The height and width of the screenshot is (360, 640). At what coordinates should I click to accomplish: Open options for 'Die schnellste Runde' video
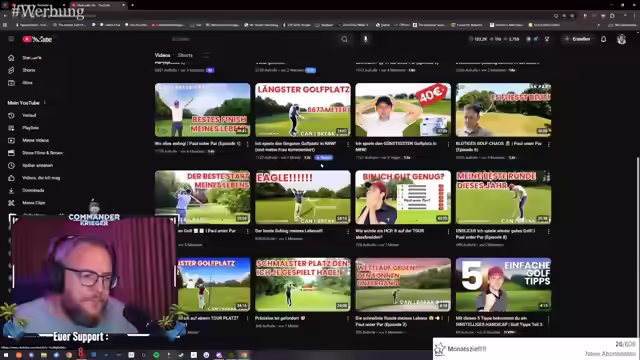pyautogui.click(x=448, y=319)
